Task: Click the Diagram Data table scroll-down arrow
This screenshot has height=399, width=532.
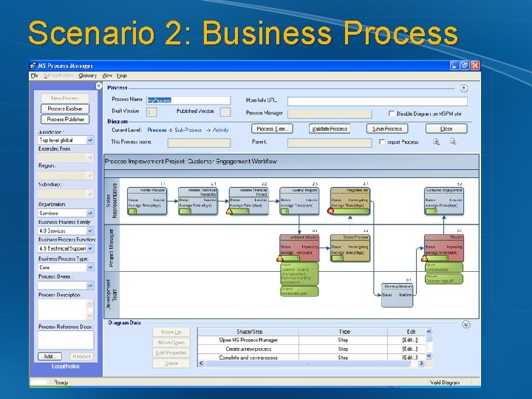Action: point(429,356)
